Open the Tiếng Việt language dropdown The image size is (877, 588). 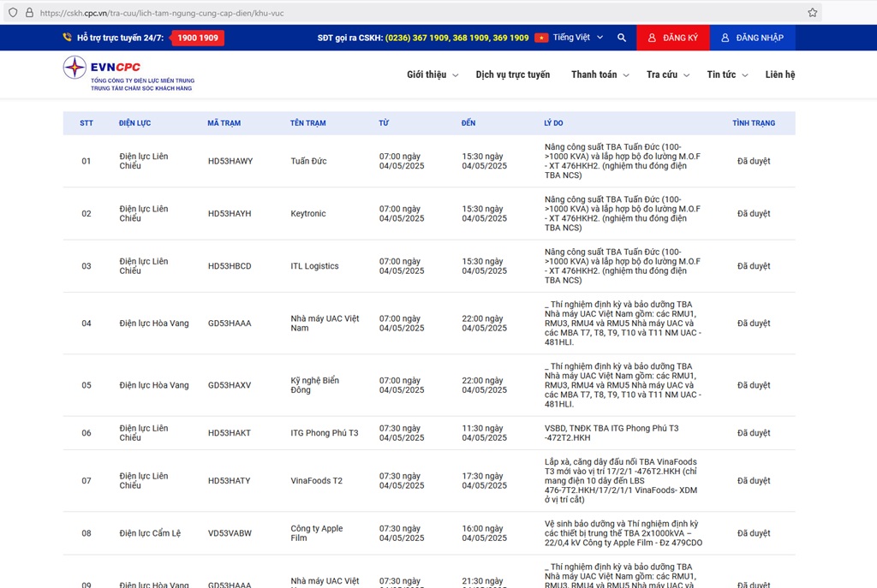(x=577, y=38)
